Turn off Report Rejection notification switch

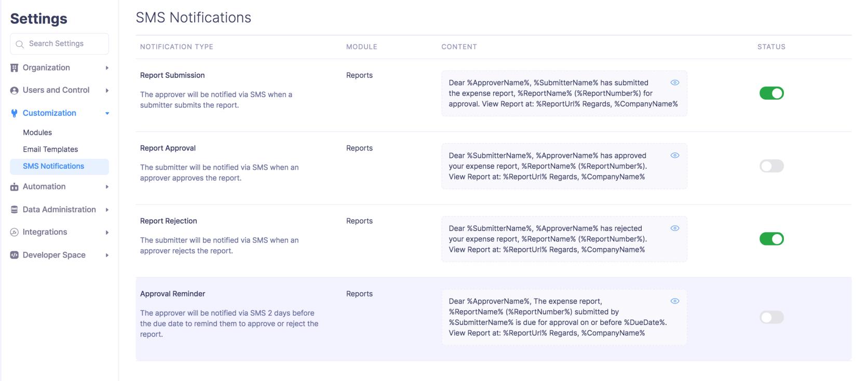pos(771,239)
